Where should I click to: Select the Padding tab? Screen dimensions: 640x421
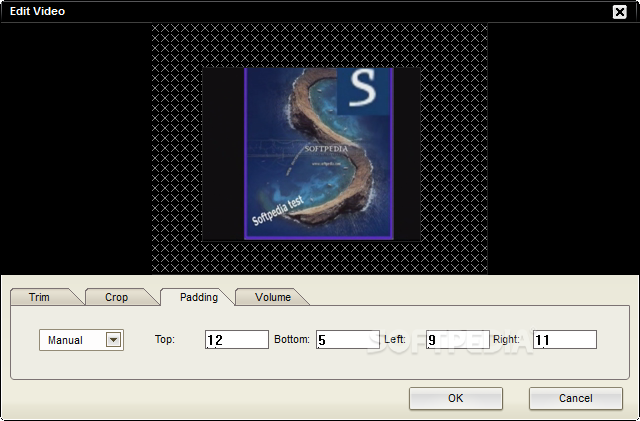[x=199, y=297]
